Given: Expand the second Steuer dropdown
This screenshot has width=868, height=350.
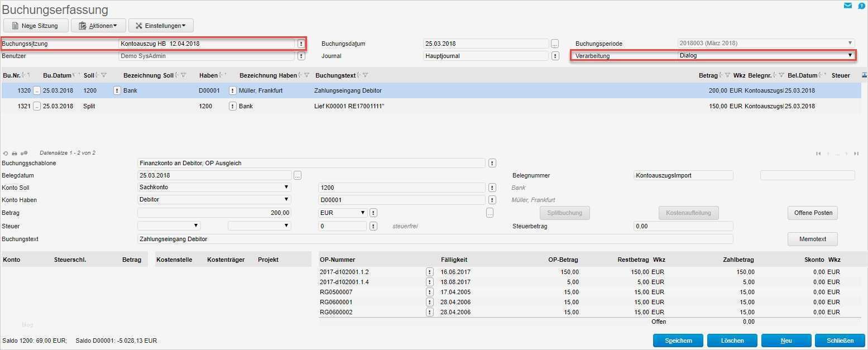Looking at the screenshot, I should (286, 226).
